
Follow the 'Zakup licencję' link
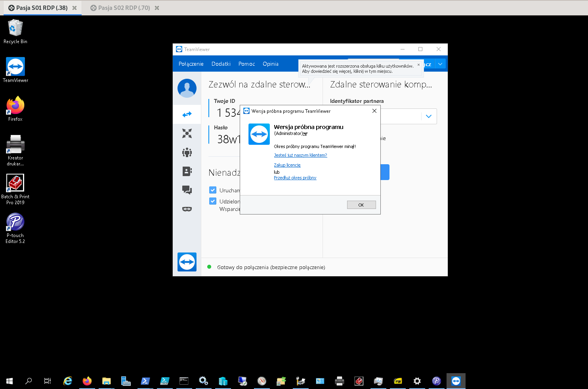pyautogui.click(x=287, y=165)
